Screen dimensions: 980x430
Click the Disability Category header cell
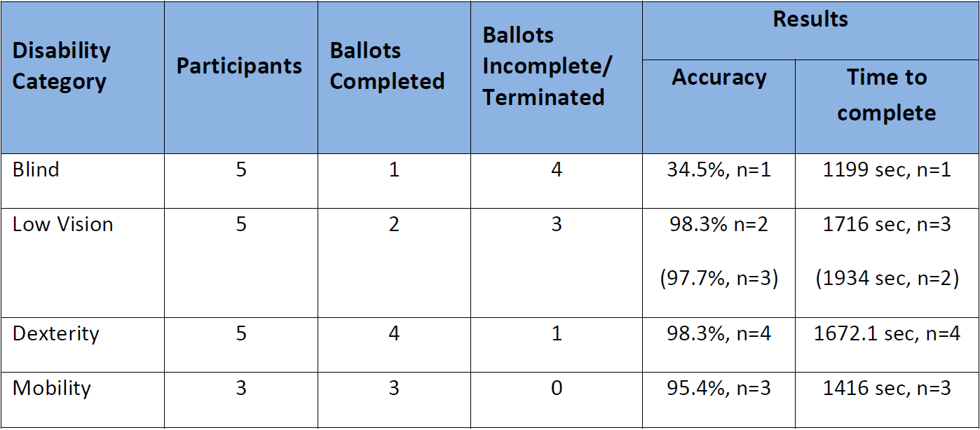[x=82, y=77]
